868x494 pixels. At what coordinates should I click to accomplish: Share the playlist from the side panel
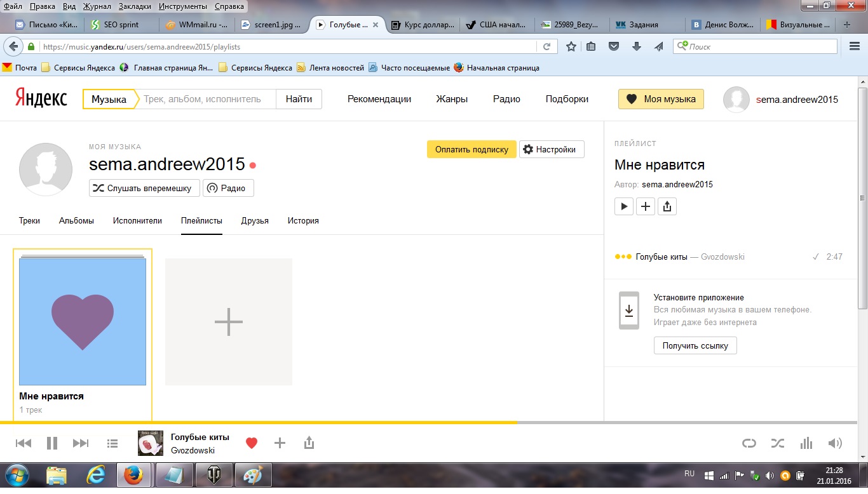[x=667, y=206]
